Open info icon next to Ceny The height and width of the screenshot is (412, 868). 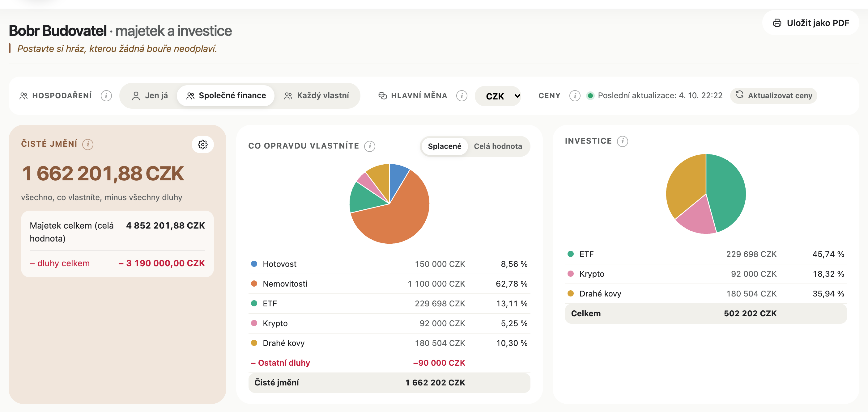pos(575,96)
